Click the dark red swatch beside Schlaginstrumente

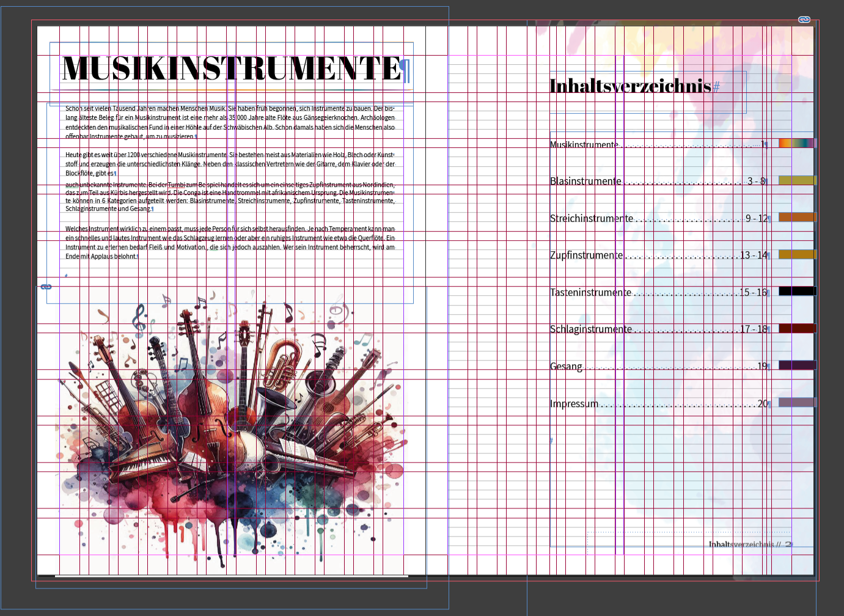(796, 328)
